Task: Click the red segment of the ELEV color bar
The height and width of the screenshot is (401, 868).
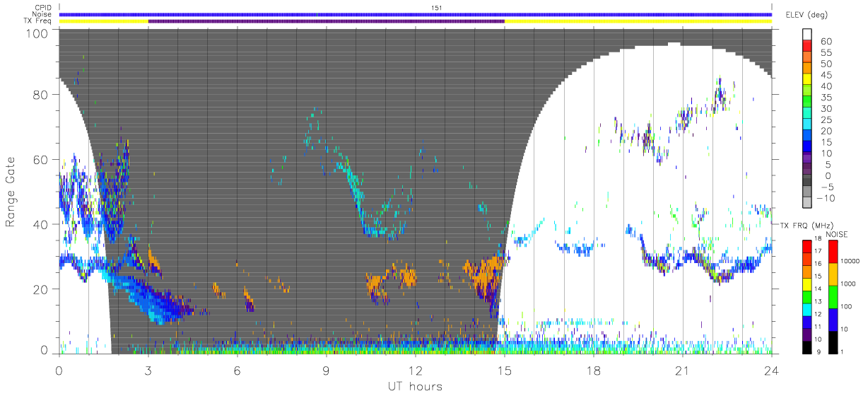Action: coord(807,46)
